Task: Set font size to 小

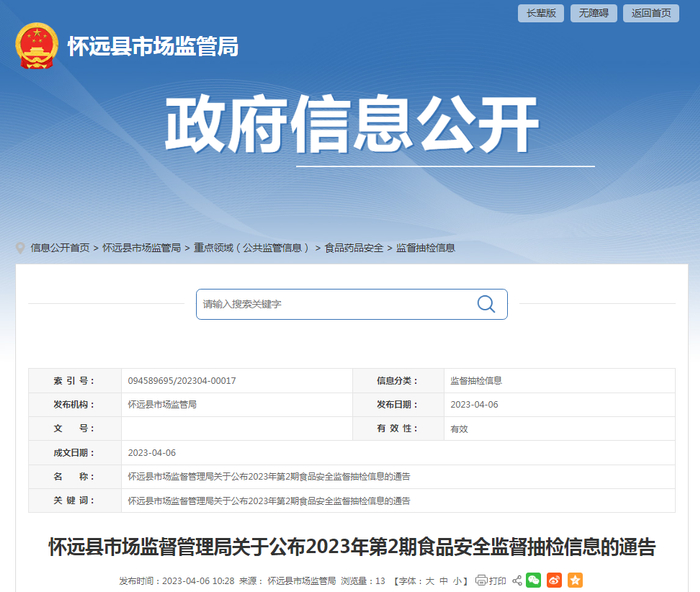Action: [x=457, y=581]
